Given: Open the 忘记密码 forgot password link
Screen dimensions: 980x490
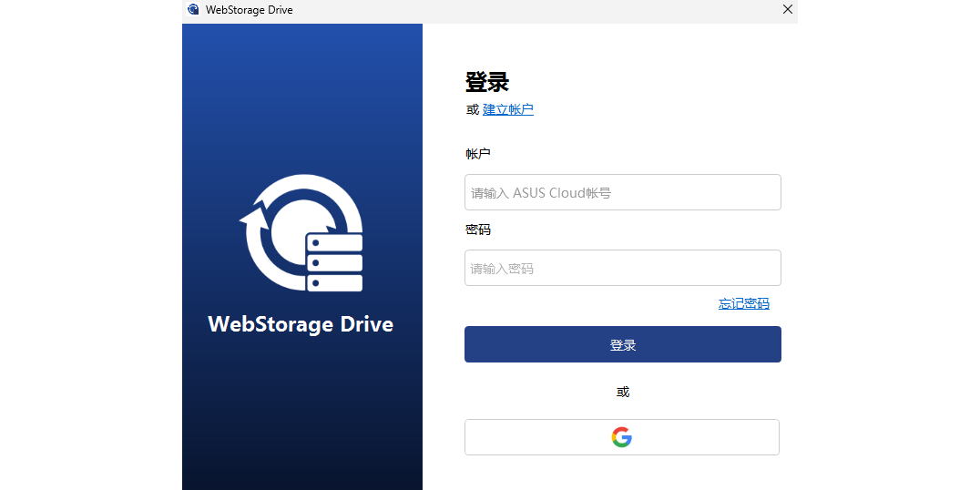Looking at the screenshot, I should (744, 304).
